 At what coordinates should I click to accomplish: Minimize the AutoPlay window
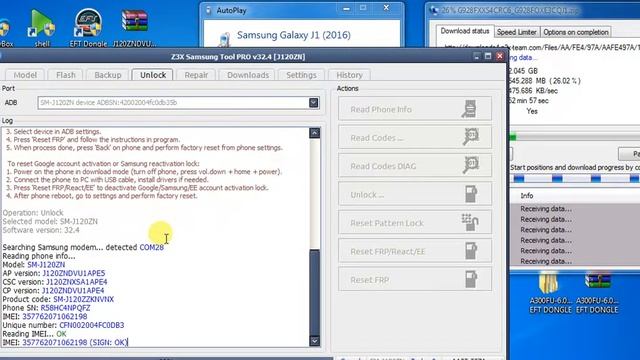(x=347, y=8)
